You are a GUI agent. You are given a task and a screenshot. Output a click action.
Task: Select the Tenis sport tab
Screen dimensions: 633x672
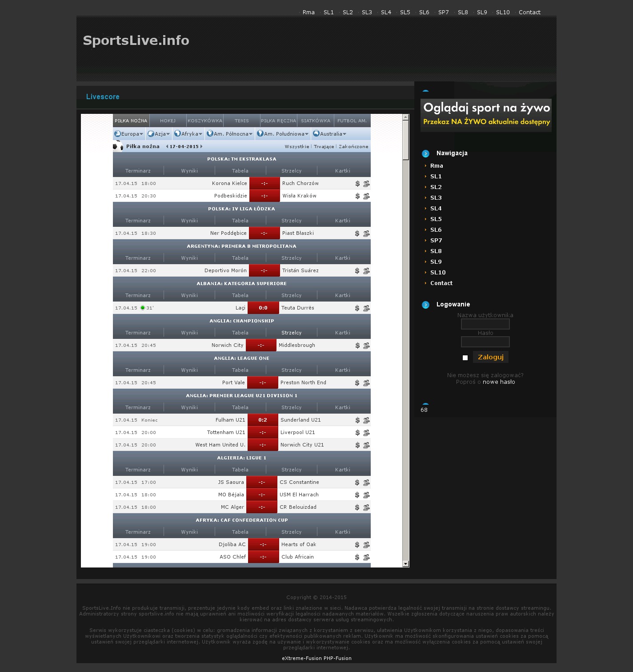[x=241, y=121]
